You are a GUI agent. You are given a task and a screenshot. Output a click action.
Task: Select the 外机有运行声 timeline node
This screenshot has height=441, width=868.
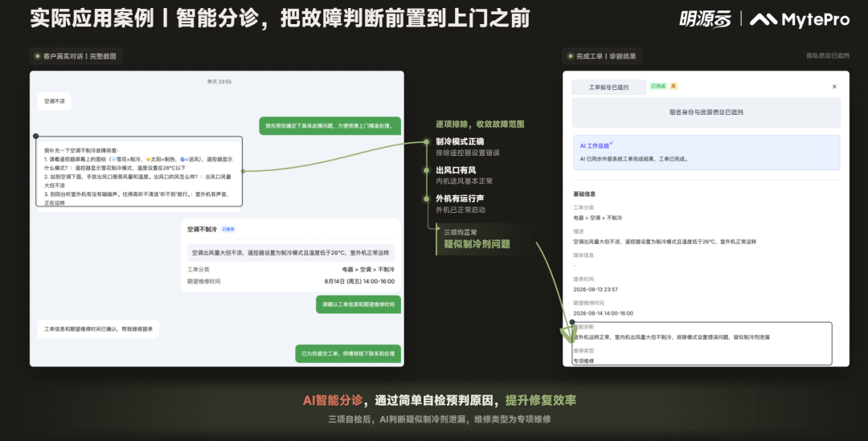click(426, 198)
